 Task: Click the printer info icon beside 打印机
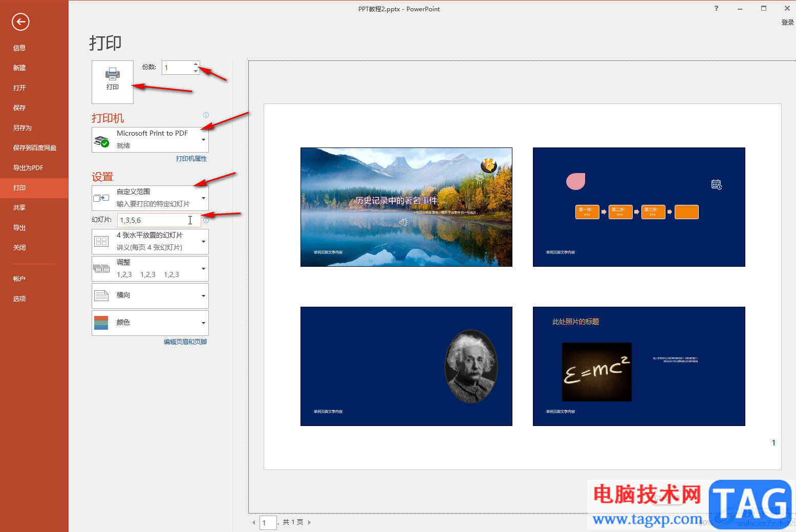tap(206, 115)
